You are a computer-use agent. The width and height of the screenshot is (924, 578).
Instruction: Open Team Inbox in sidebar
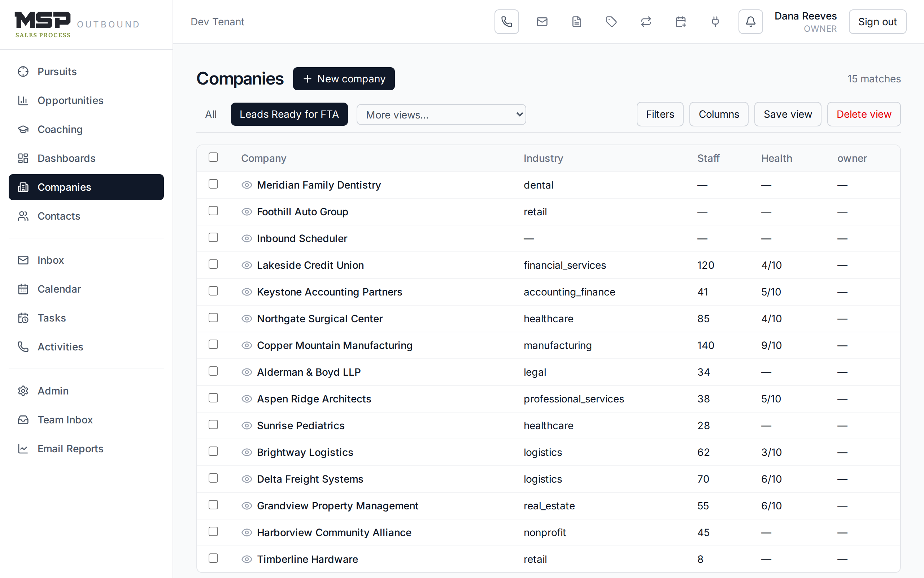click(x=86, y=420)
